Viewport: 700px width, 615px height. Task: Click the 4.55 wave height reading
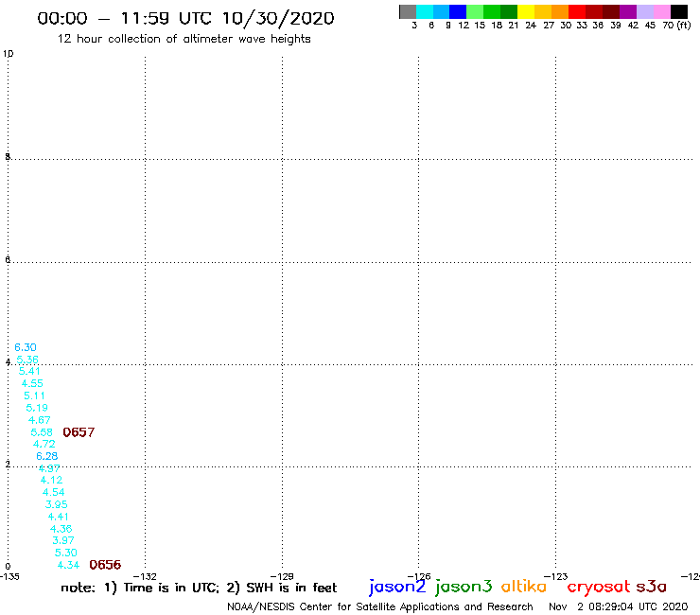point(32,383)
